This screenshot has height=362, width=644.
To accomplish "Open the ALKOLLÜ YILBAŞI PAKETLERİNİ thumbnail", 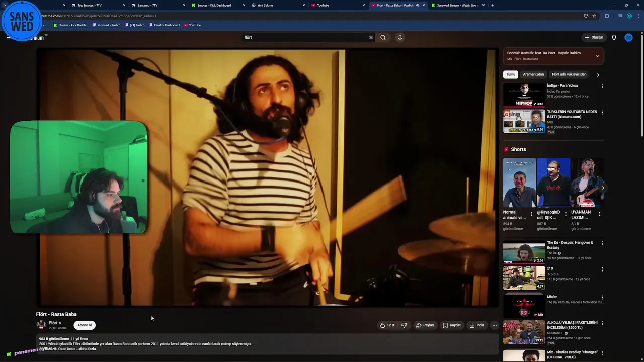I will click(x=524, y=332).
